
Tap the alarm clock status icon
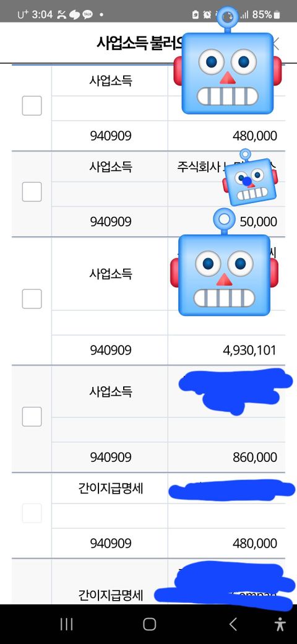pos(207,15)
